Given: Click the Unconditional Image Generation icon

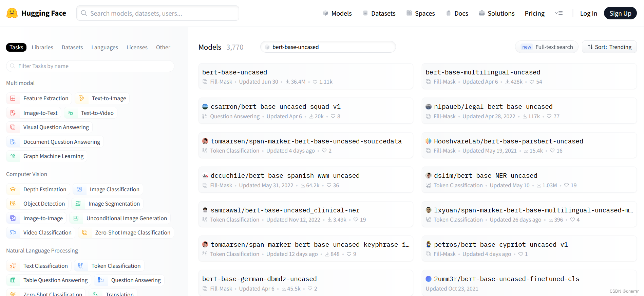Looking at the screenshot, I should (76, 218).
